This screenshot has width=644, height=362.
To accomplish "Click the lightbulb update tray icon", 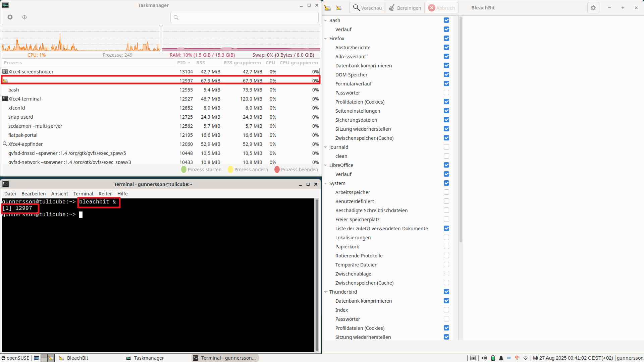I will click(x=517, y=358).
